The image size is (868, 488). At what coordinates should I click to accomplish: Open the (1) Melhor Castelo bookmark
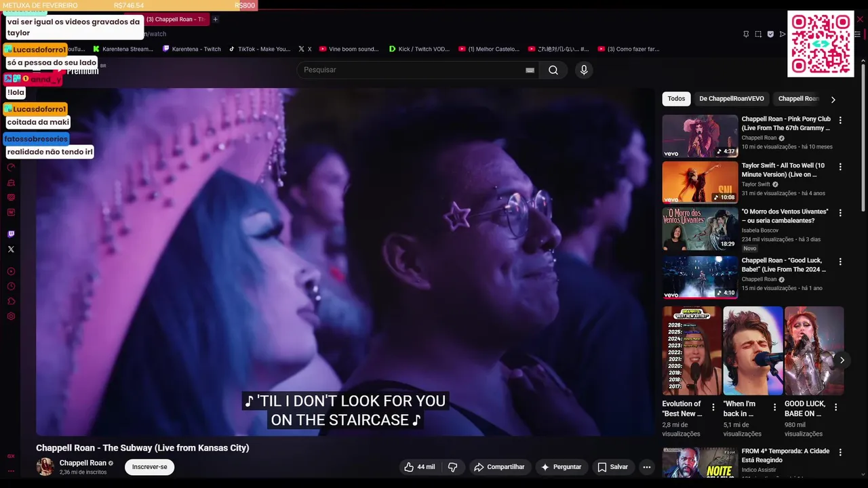click(x=489, y=49)
